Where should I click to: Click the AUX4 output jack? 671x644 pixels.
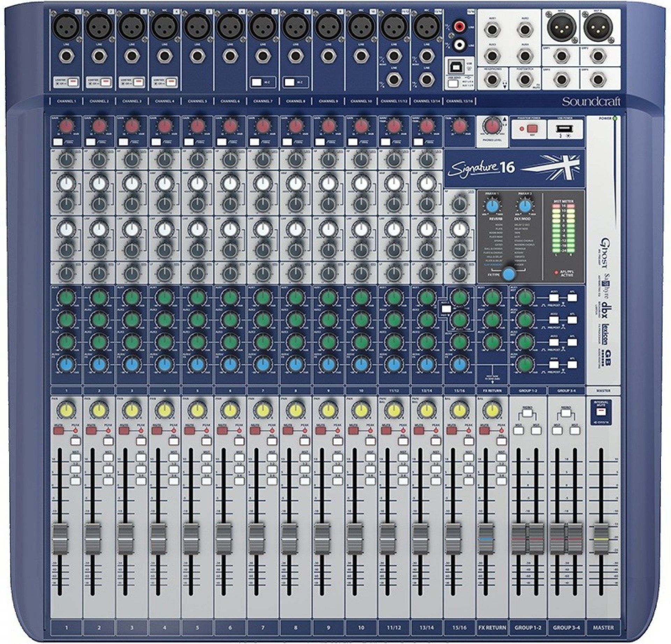coord(525,56)
